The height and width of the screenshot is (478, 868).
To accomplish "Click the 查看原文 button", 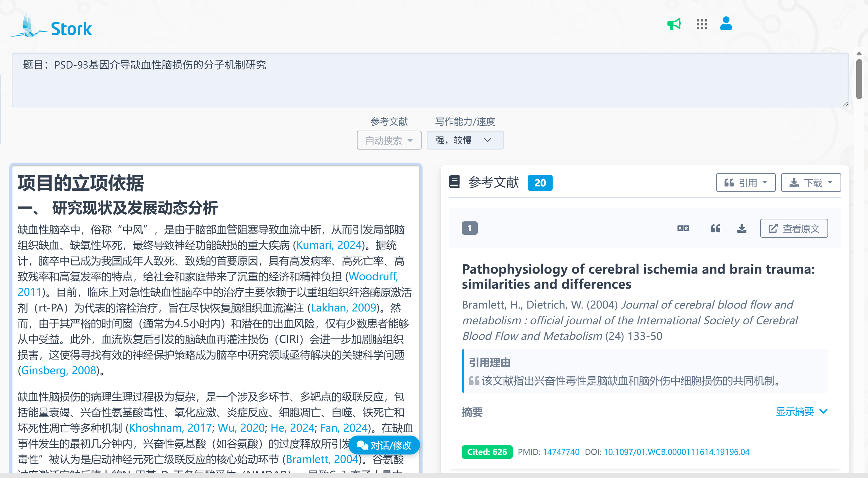I will [793, 229].
